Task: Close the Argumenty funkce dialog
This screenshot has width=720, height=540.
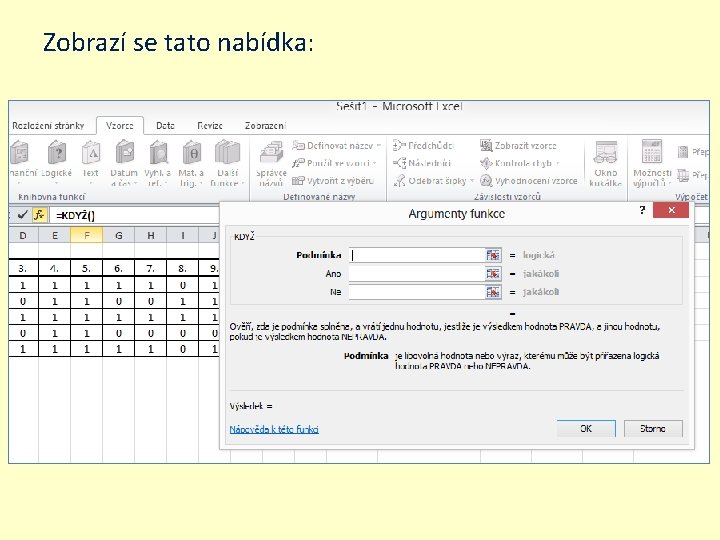Action: click(671, 210)
